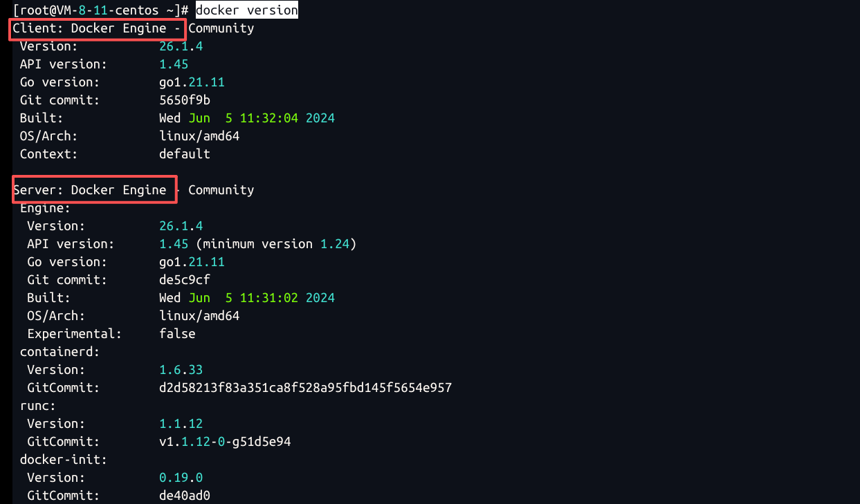The width and height of the screenshot is (860, 504).
Task: Click the 'Engine:' label under Server
Action: 45,208
